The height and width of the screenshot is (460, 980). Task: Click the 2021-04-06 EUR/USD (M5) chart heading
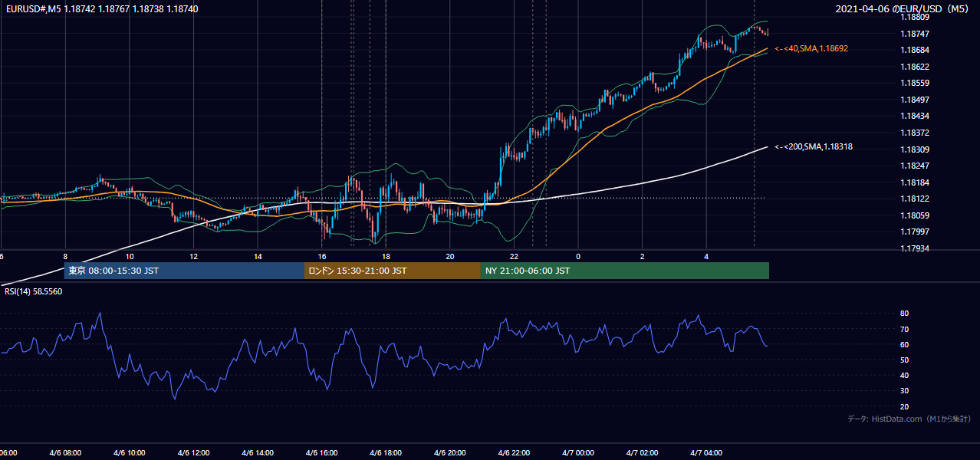tap(903, 8)
